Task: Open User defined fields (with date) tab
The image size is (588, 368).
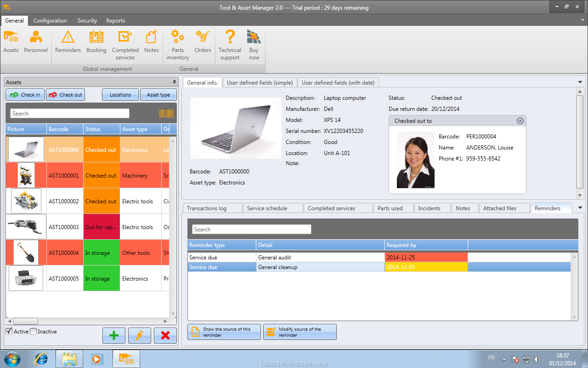Action: click(x=338, y=82)
